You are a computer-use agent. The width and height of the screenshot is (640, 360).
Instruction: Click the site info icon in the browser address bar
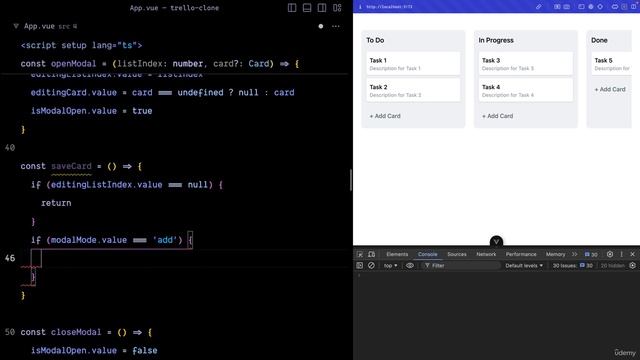tap(360, 7)
